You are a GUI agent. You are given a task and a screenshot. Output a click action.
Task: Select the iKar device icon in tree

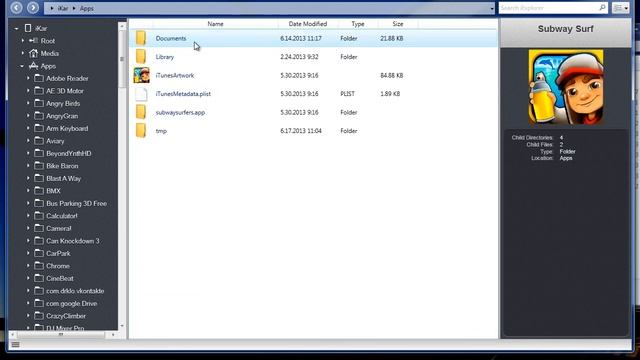[28, 28]
